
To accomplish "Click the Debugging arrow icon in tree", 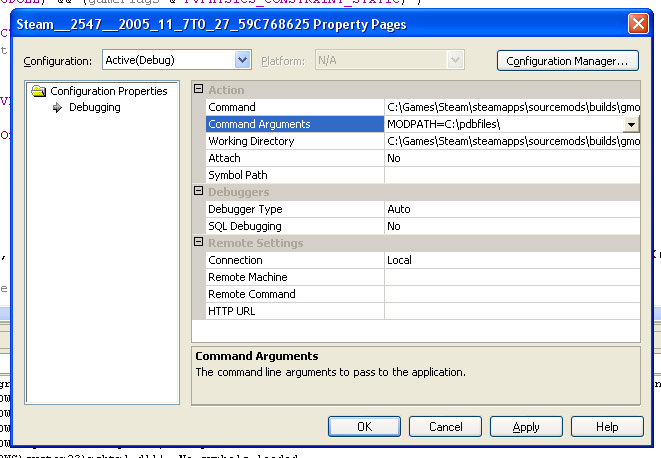I will pos(57,108).
